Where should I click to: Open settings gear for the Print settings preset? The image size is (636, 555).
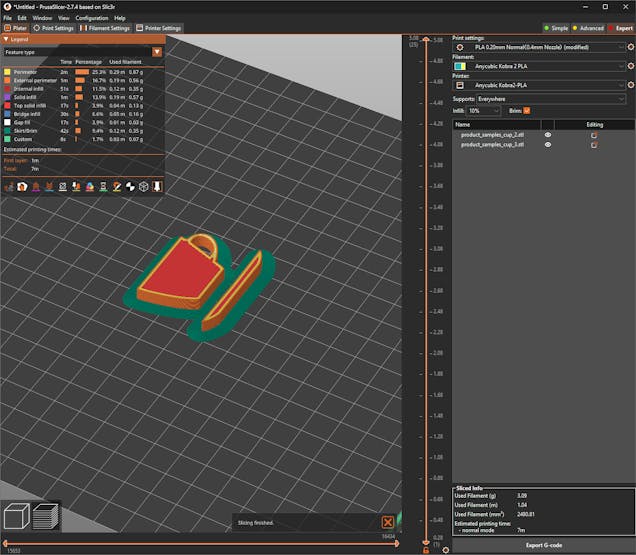point(630,47)
